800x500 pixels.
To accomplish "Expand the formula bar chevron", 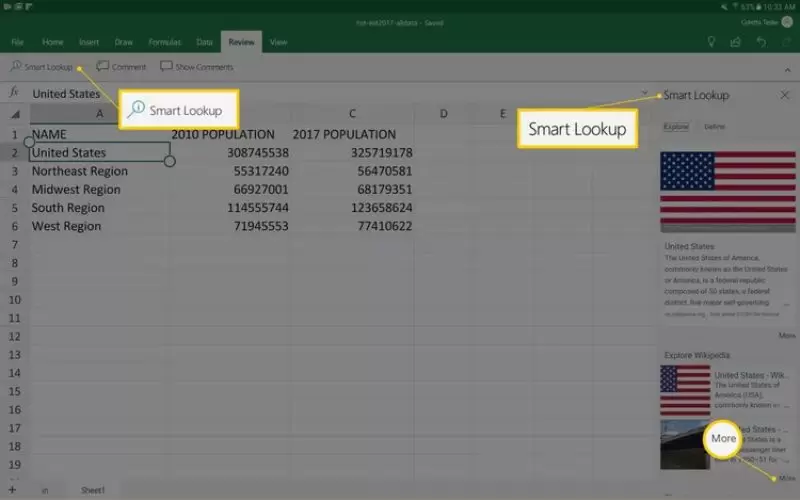I will click(644, 93).
